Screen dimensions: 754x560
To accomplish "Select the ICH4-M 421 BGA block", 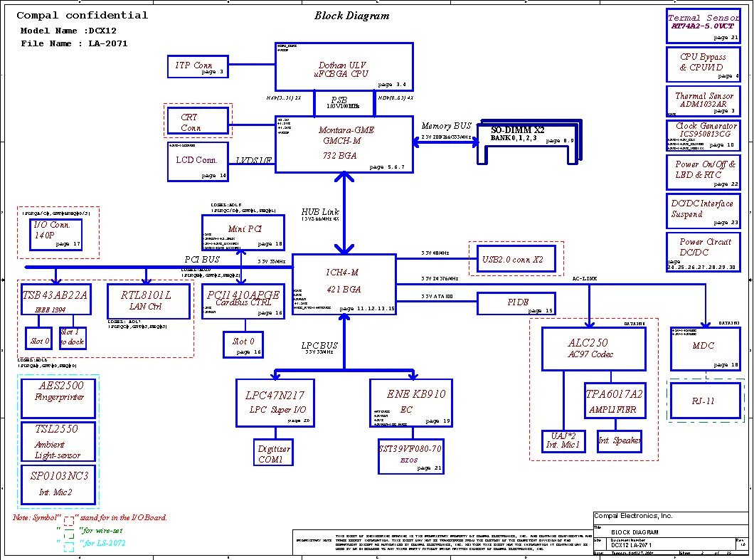I will pos(344,285).
